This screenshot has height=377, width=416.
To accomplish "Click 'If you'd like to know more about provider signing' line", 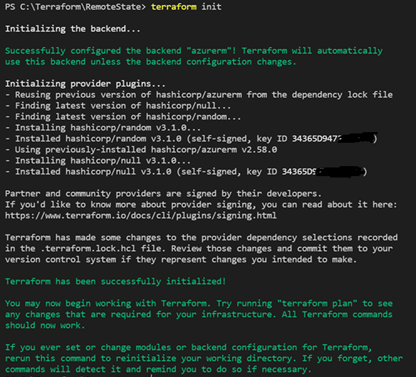I will 201,204.
